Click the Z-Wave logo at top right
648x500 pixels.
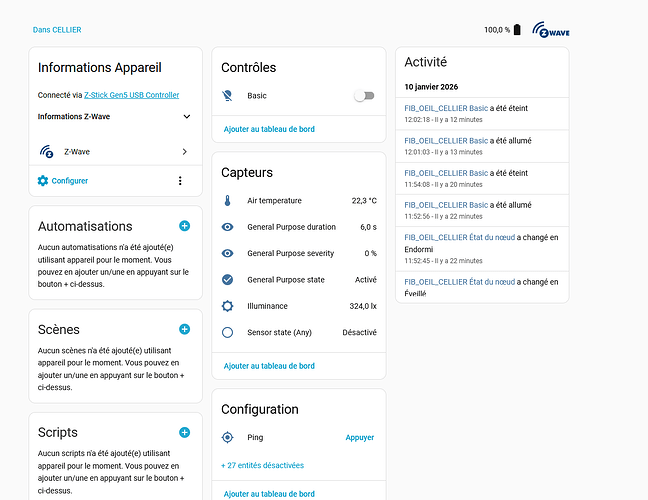point(551,30)
